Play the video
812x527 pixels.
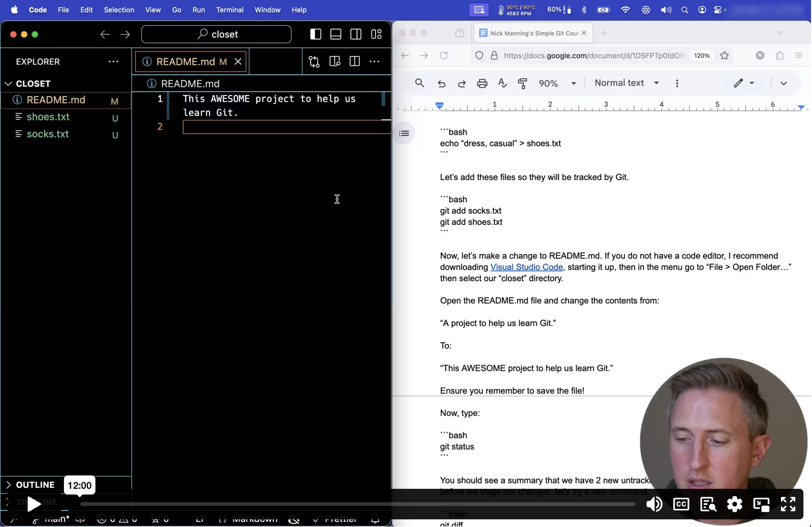click(x=33, y=504)
